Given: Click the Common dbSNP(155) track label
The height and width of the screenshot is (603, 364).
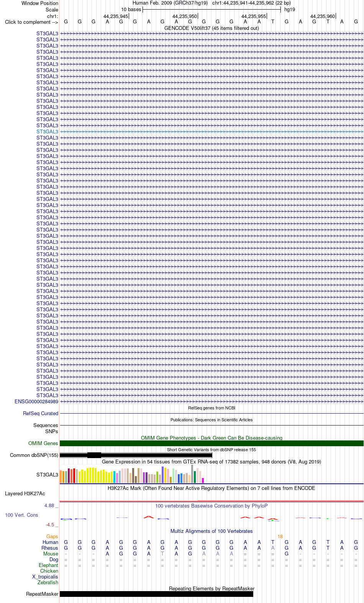Looking at the screenshot, I should pyautogui.click(x=34, y=455).
